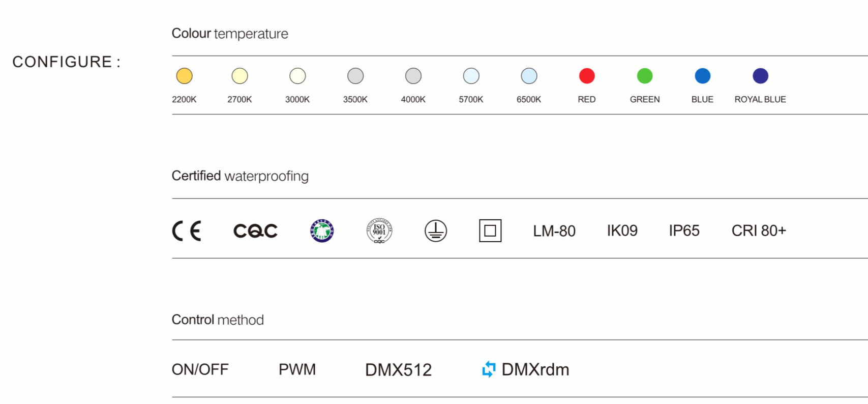This screenshot has height=404, width=868.
Task: Choose the ROYAL BLUE colour circle
Action: [x=760, y=76]
